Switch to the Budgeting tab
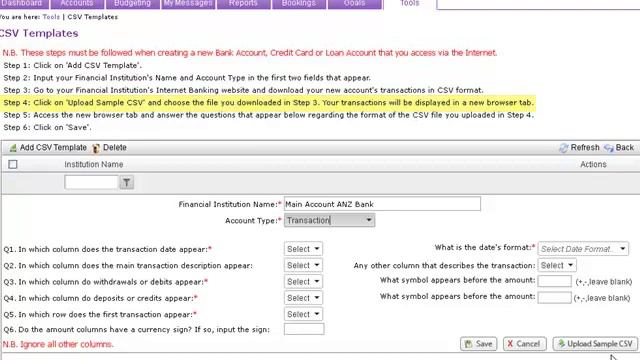 [133, 3]
